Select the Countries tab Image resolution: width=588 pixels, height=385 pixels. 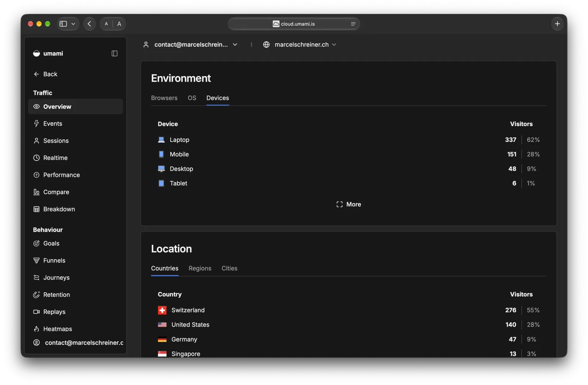pyautogui.click(x=165, y=268)
